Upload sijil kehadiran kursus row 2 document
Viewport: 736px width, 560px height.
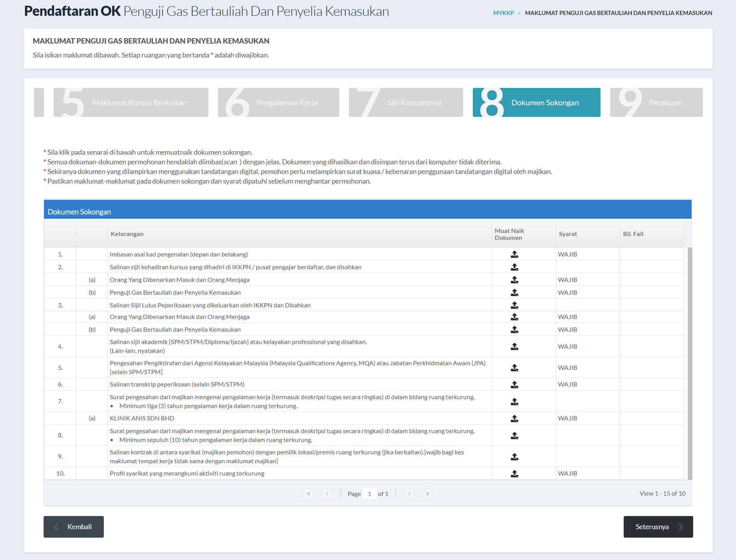[514, 267]
